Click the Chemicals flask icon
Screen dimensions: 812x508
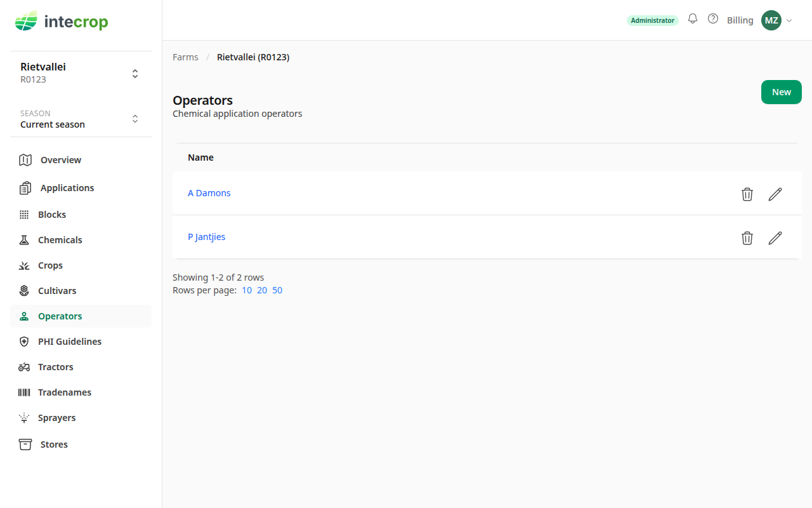(x=24, y=240)
